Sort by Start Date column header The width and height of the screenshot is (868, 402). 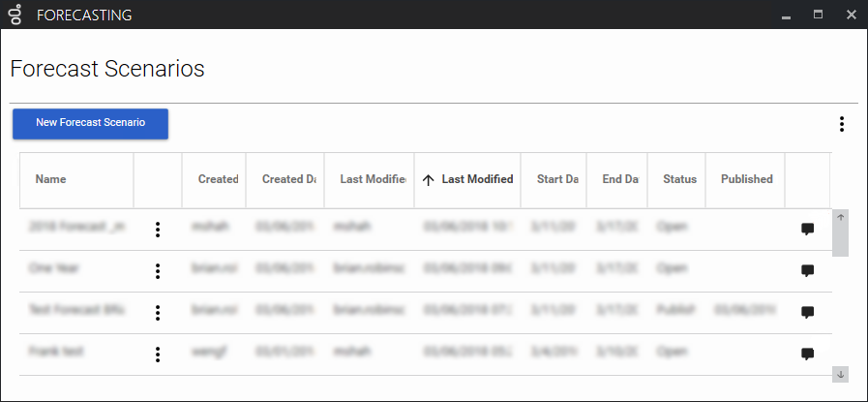(557, 179)
